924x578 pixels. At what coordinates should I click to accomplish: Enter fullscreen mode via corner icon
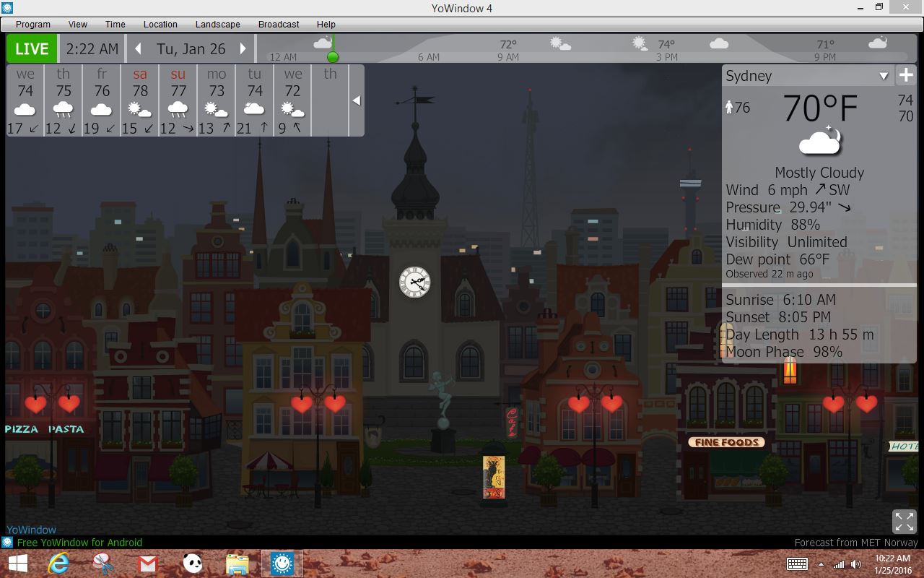[904, 521]
